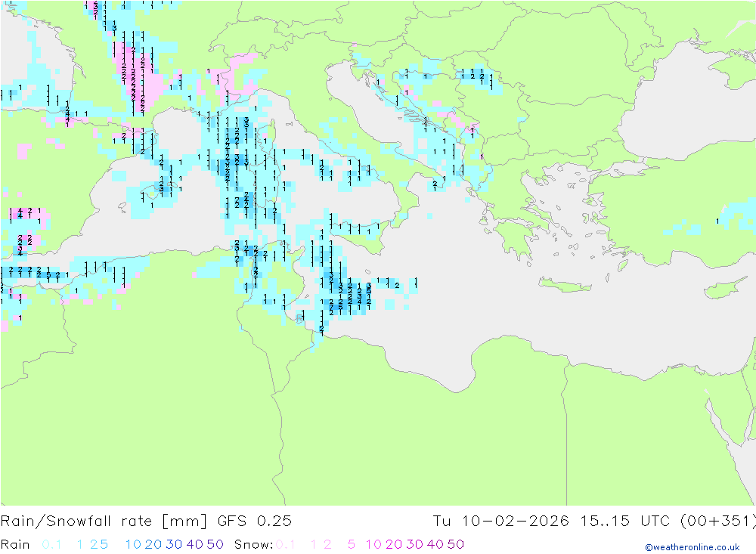Click the forecast offset "(00+351)" text

tap(718, 522)
